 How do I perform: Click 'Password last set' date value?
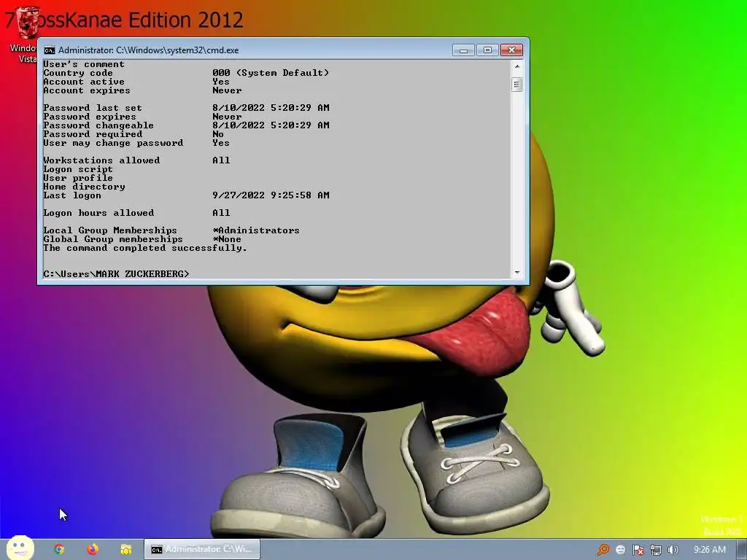[x=271, y=108]
